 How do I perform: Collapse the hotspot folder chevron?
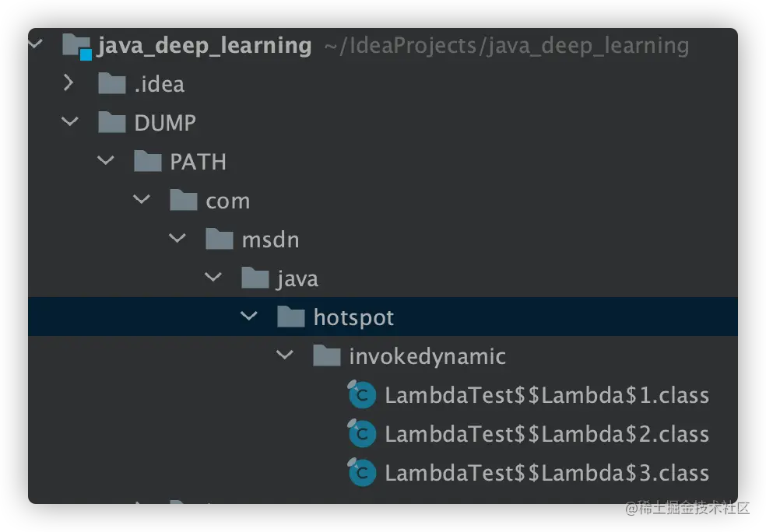click(x=249, y=317)
